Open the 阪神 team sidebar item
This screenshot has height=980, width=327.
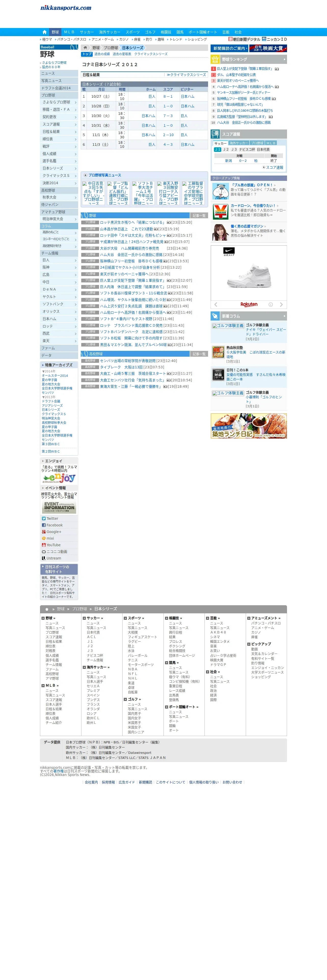(59, 267)
